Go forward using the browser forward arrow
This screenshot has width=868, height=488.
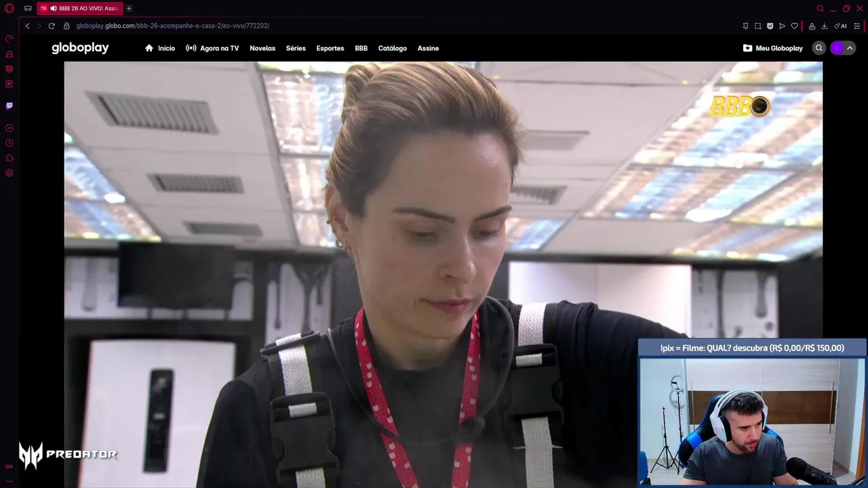click(39, 26)
